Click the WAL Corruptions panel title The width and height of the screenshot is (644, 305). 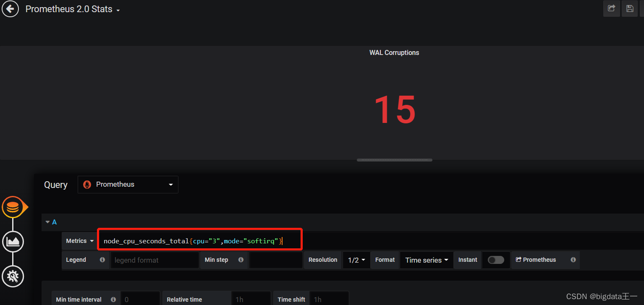pos(394,52)
